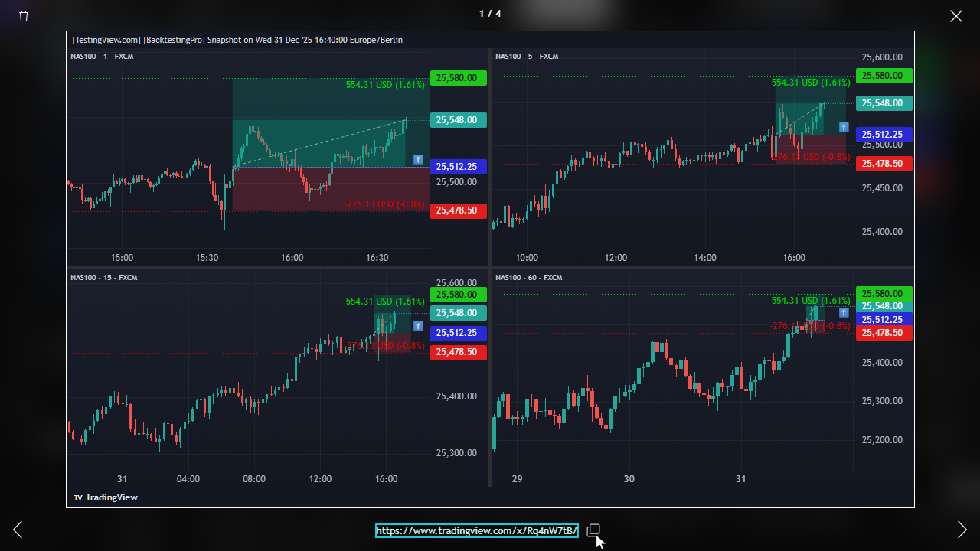Image resolution: width=980 pixels, height=551 pixels.
Task: Advance to the next image
Action: click(962, 530)
